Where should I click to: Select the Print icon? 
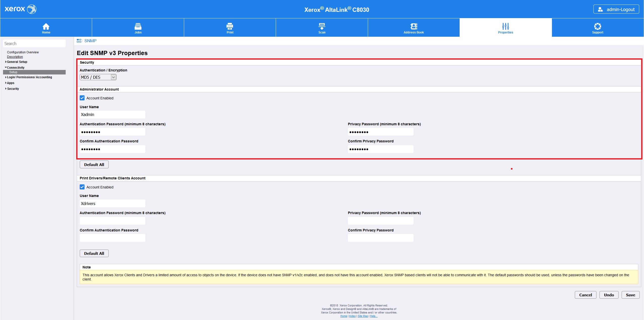pos(230,26)
